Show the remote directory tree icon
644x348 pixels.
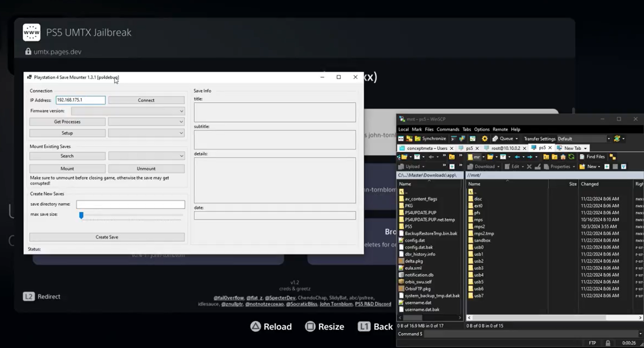coord(613,157)
